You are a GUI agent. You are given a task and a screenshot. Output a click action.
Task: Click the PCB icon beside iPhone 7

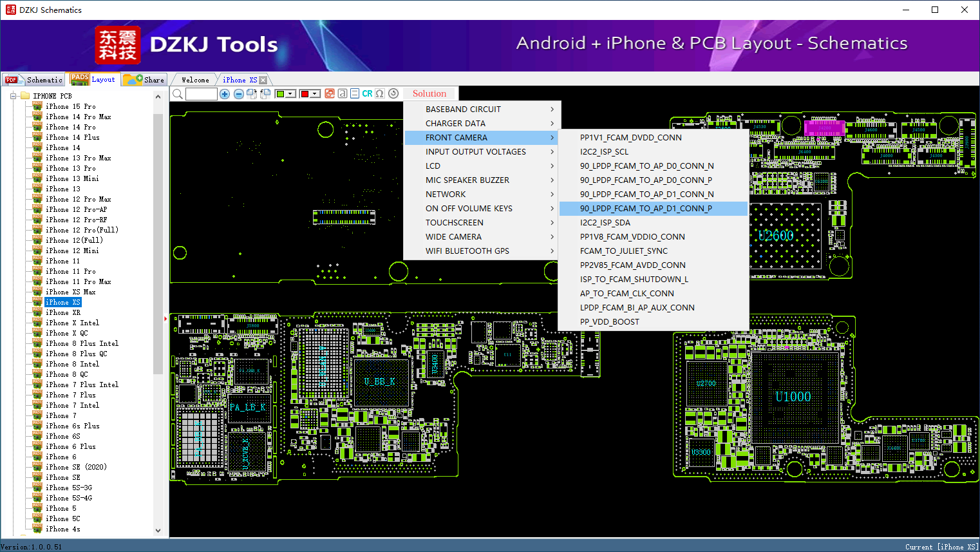click(37, 415)
